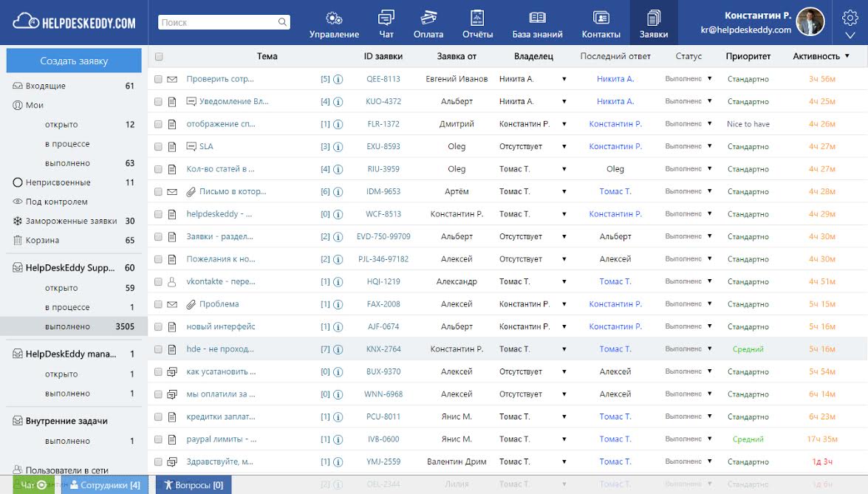The image size is (868, 494).
Task: Tick the checkbox for the SLA ticket row
Action: point(159,146)
